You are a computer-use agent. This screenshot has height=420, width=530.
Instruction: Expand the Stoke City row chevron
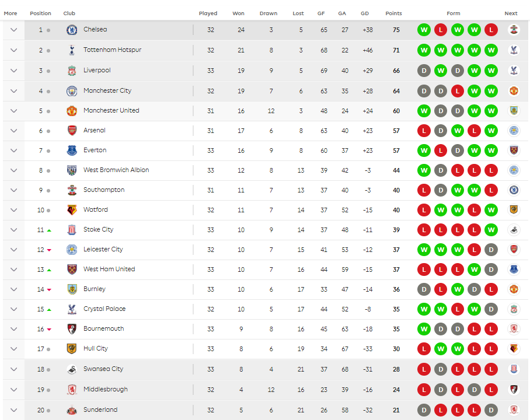pyautogui.click(x=14, y=230)
